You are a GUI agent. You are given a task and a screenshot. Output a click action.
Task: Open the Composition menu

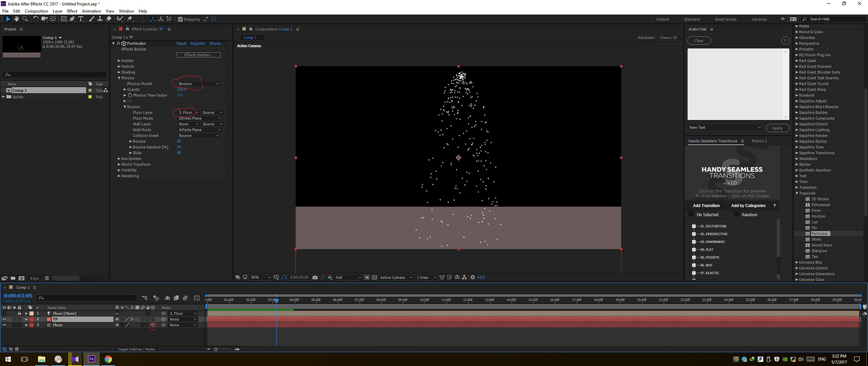click(x=36, y=11)
